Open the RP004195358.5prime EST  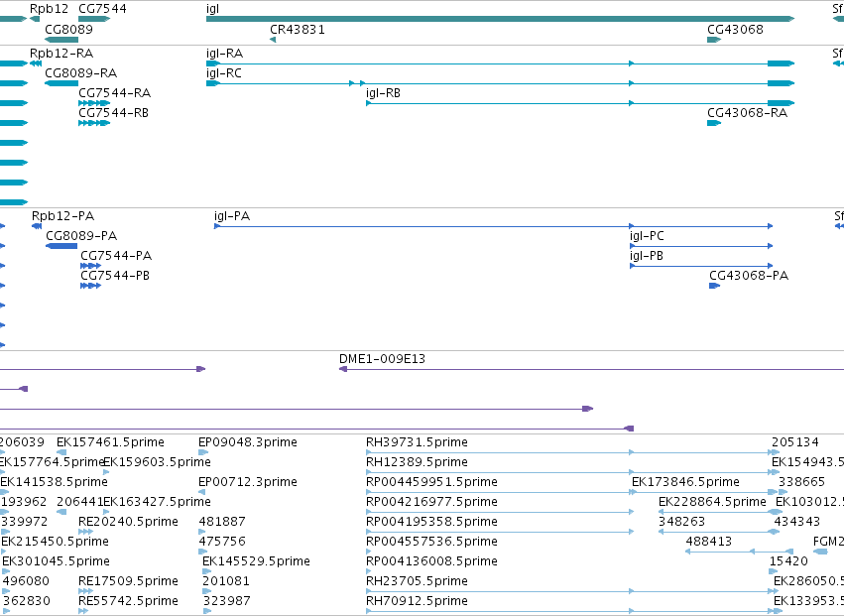click(x=500, y=532)
